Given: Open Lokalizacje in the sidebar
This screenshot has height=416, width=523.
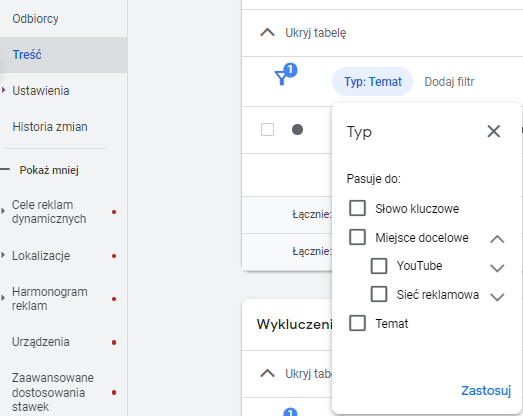Looking at the screenshot, I should (x=41, y=256).
